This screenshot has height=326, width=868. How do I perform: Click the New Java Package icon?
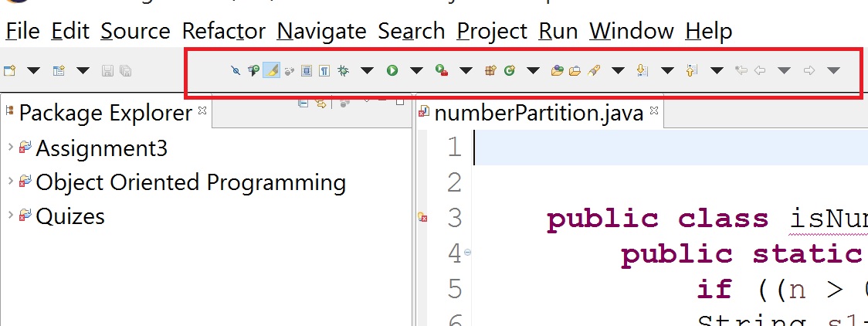(x=489, y=71)
